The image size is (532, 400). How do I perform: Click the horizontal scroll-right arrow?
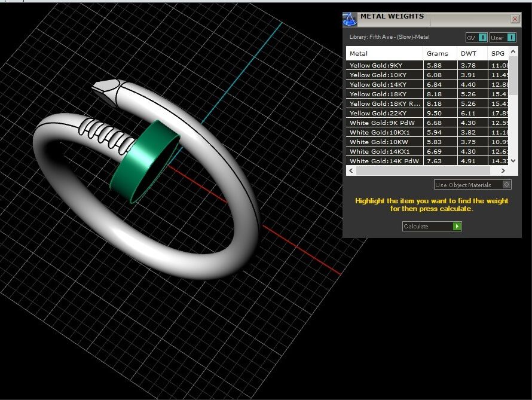[x=503, y=170]
